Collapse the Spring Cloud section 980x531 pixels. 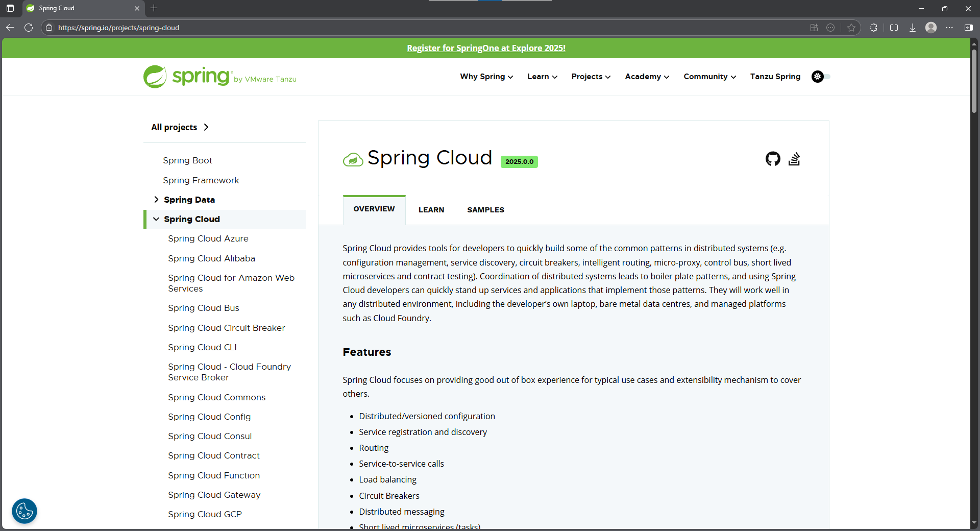tap(156, 219)
